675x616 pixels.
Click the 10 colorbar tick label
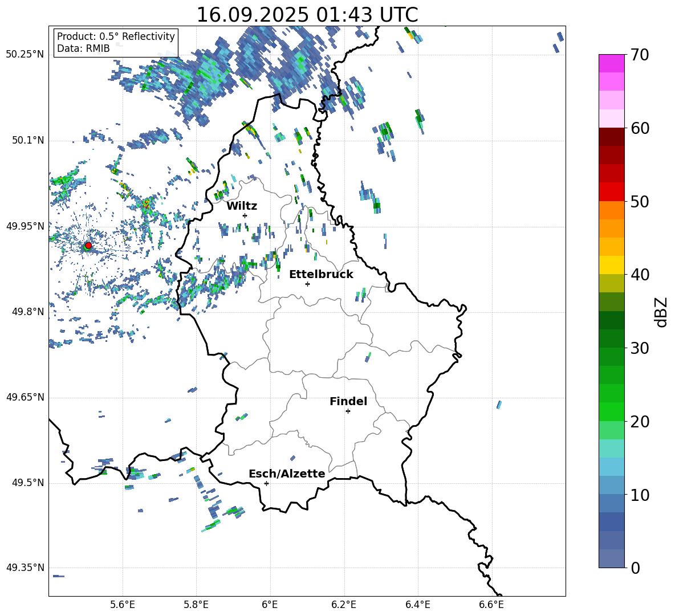pos(639,495)
